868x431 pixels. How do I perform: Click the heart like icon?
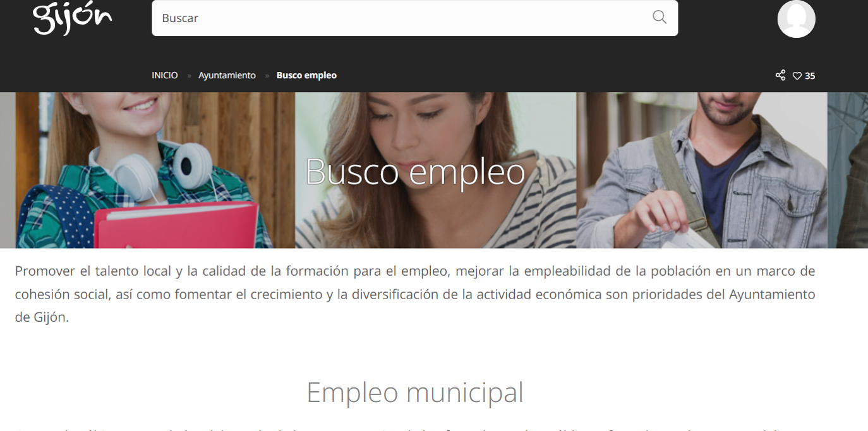click(x=797, y=76)
